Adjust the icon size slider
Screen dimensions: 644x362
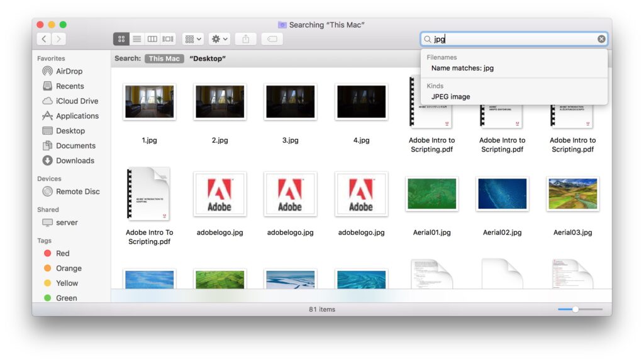click(575, 309)
